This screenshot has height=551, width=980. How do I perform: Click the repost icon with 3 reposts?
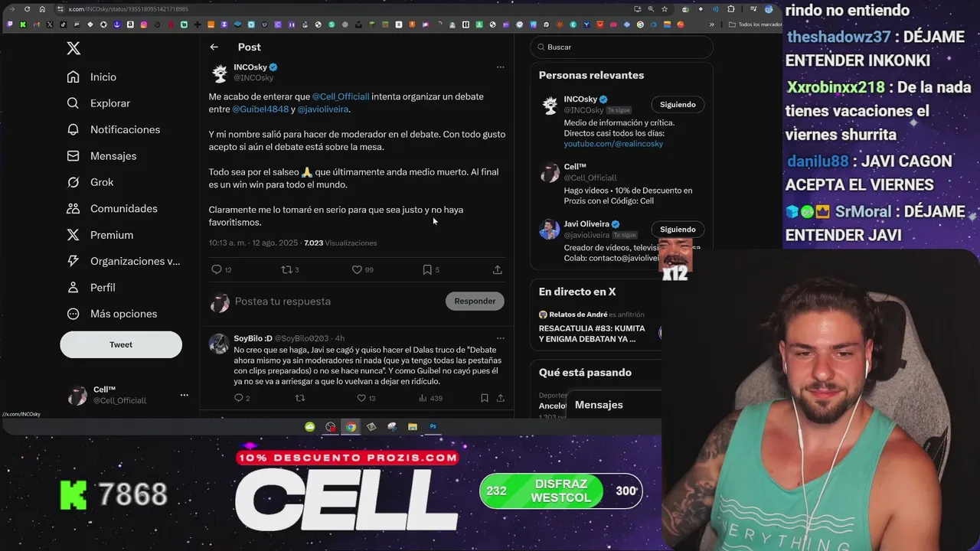[286, 269]
